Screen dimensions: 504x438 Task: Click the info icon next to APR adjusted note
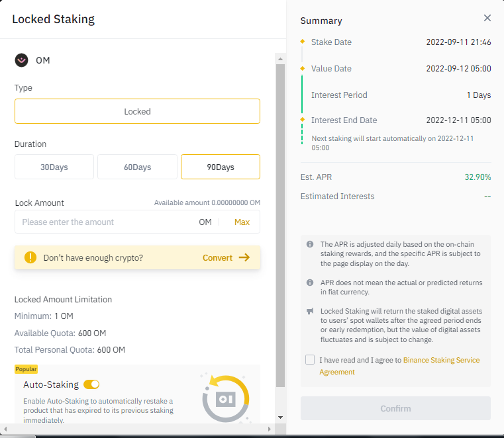pos(310,244)
